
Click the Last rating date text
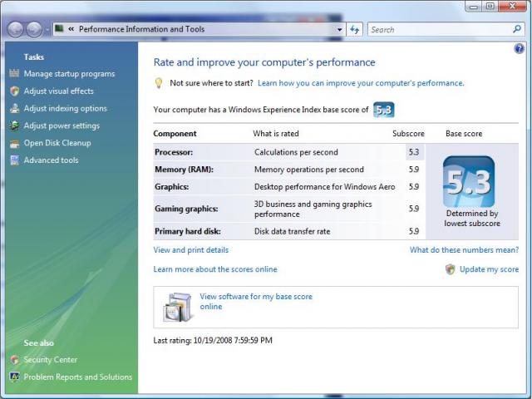(x=213, y=340)
